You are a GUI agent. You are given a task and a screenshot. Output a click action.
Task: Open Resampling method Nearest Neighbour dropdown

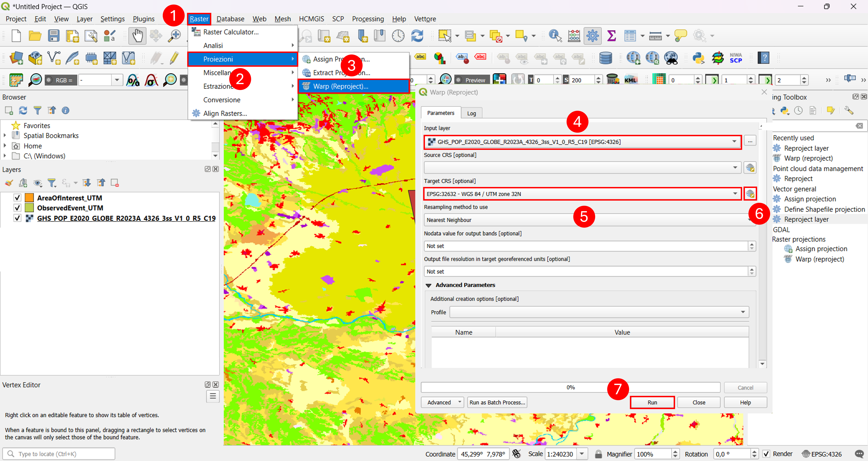click(590, 220)
